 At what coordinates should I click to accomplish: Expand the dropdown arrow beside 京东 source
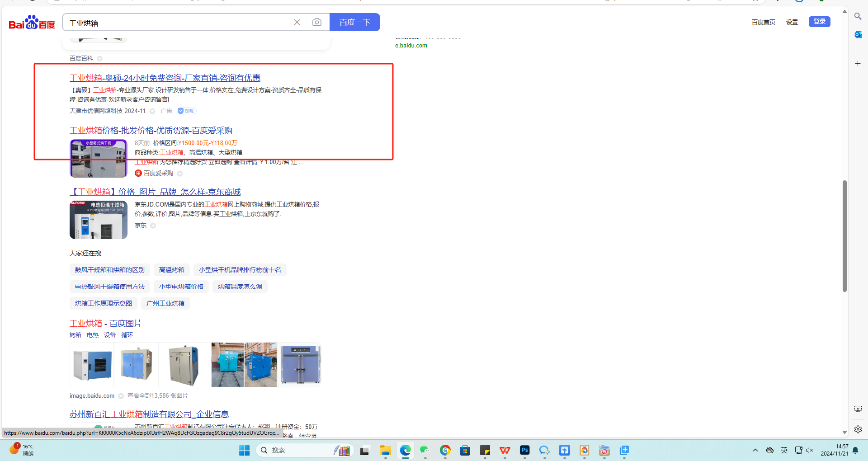[153, 226]
